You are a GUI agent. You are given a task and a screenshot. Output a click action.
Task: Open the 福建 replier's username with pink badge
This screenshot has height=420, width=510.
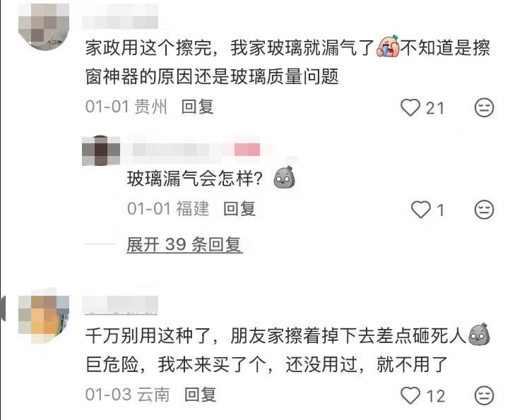click(196, 150)
